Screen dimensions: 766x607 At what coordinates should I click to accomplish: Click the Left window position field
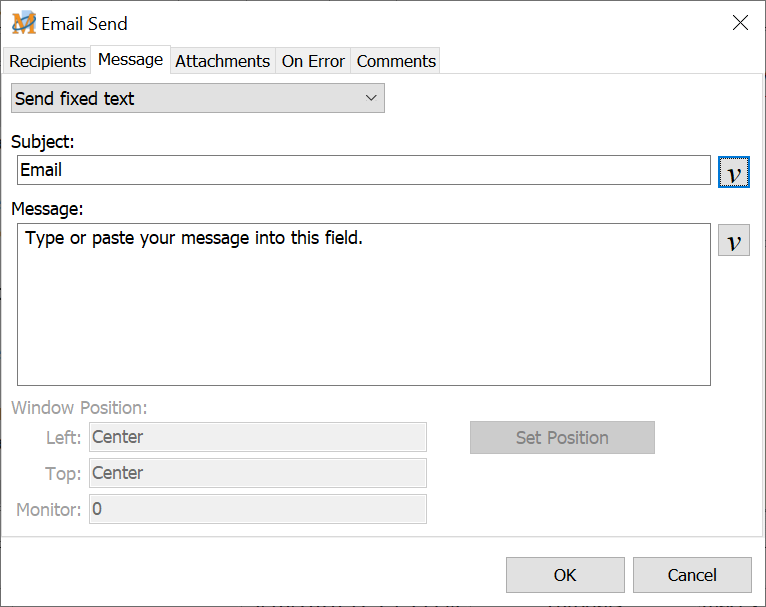click(258, 437)
